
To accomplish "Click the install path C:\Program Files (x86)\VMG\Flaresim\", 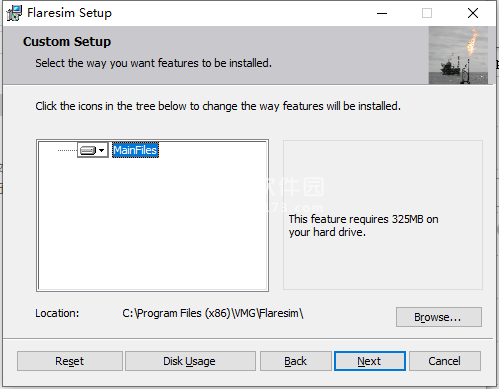I will [x=213, y=313].
